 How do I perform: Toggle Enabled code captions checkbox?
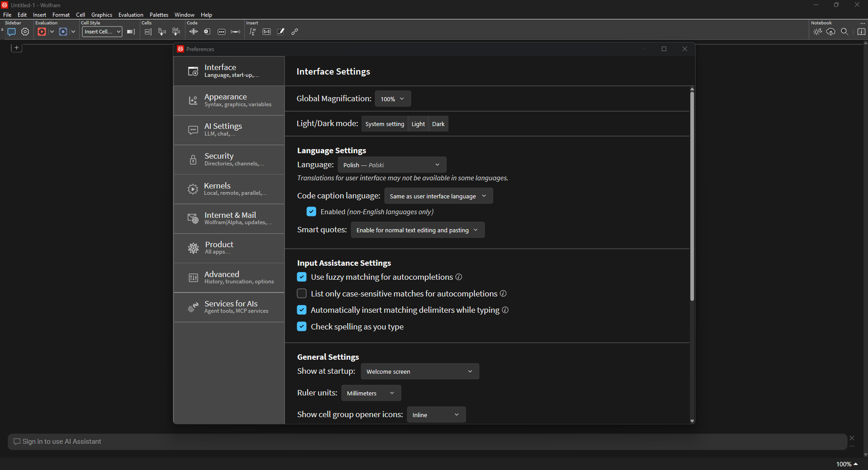tap(311, 211)
